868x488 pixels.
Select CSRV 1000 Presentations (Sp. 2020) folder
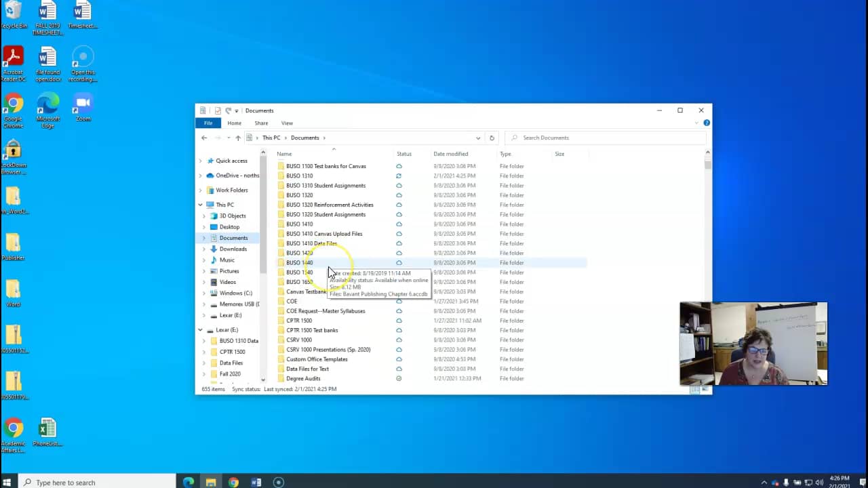[328, 350]
